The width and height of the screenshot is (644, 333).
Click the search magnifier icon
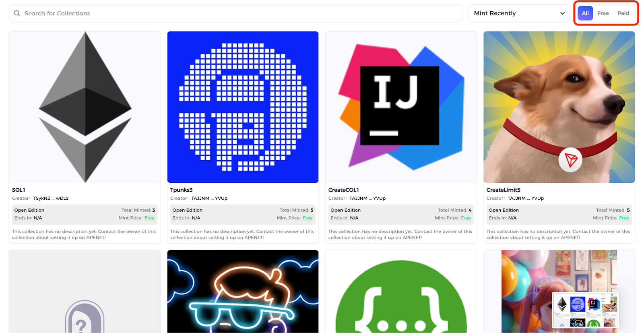pos(17,13)
